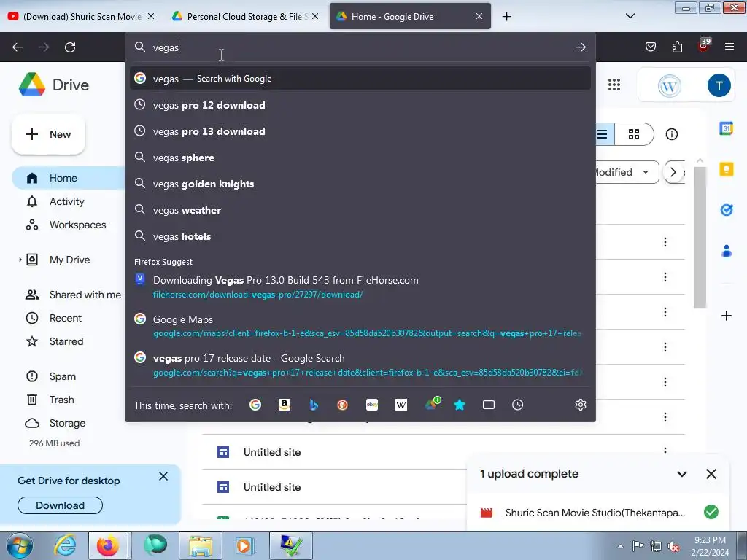The height and width of the screenshot is (560, 747).
Task: Search this time with Wikipedia
Action: (401, 405)
